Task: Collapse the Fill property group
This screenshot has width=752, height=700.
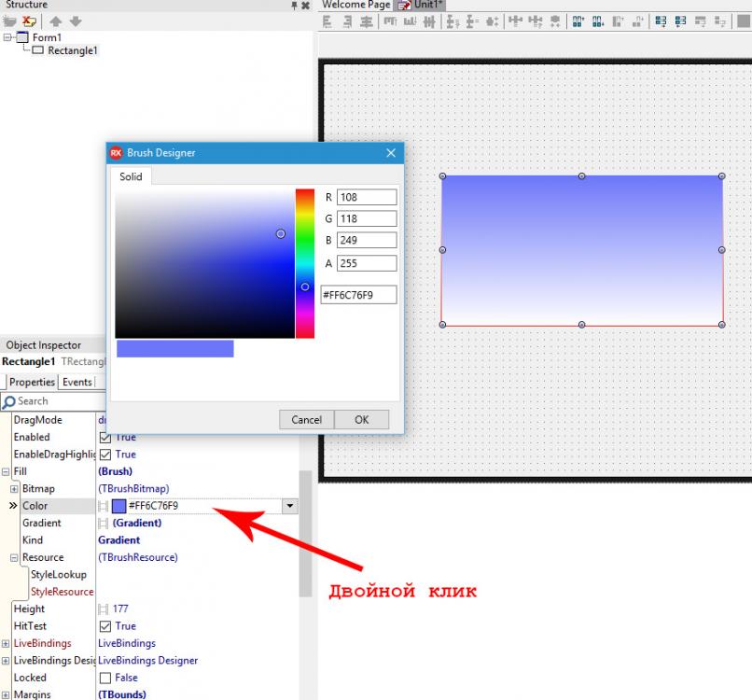Action: (6, 471)
